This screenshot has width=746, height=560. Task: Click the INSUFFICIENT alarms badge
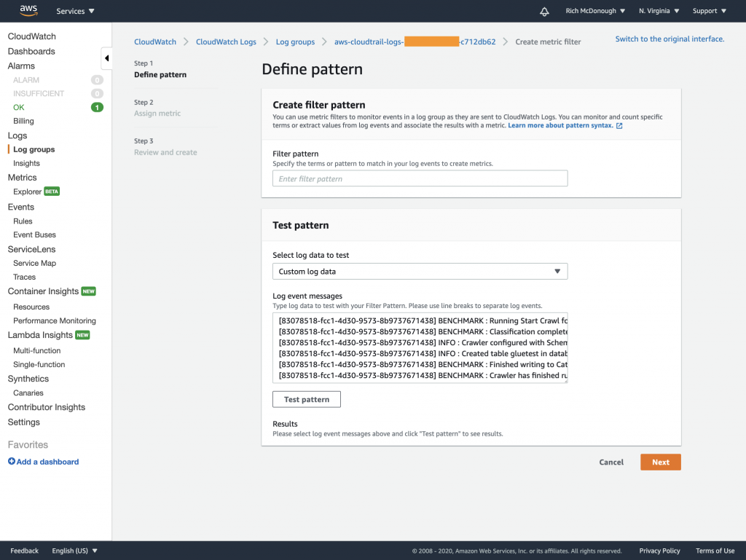point(95,93)
